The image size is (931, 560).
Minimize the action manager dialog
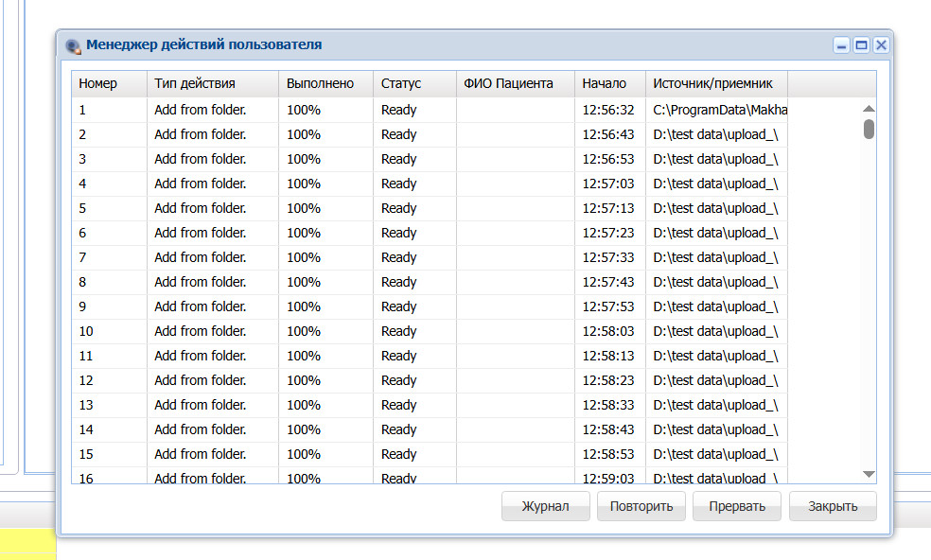click(841, 45)
